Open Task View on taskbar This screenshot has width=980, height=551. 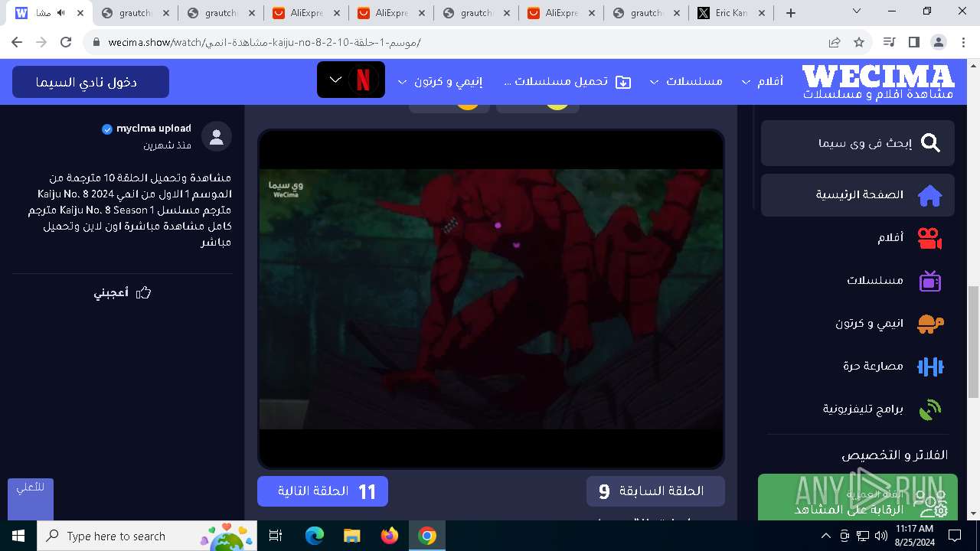[x=276, y=536]
